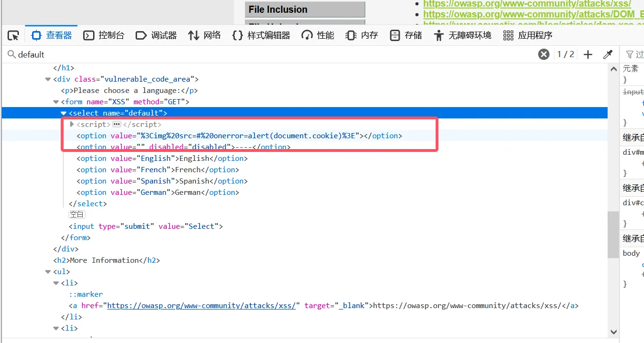Image resolution: width=644 pixels, height=343 pixels.
Task: Open the 查看器 inspector tab
Action: pos(51,35)
